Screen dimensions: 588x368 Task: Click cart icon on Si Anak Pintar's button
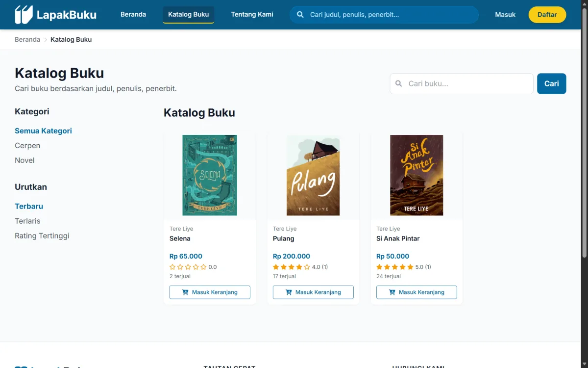click(x=392, y=292)
